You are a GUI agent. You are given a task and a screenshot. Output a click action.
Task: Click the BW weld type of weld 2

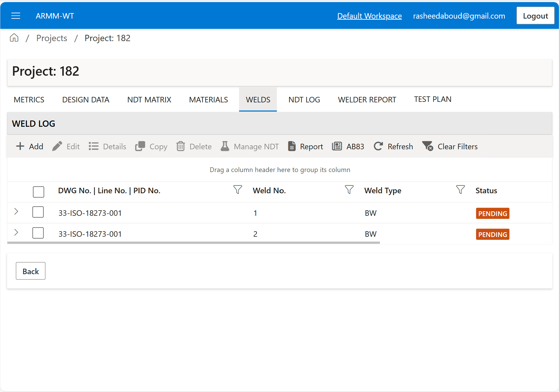371,234
